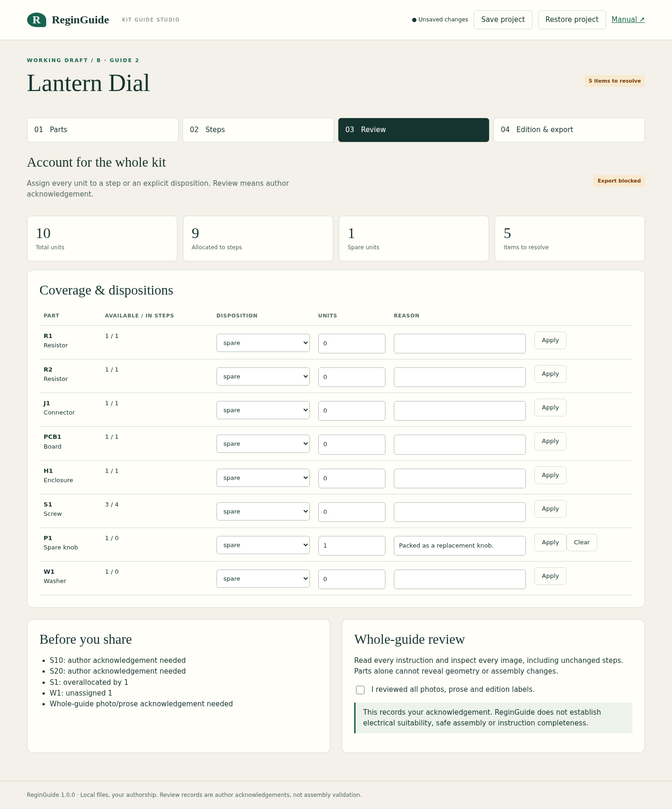Check the reviewed all photos checkbox
The width and height of the screenshot is (672, 809).
(360, 690)
